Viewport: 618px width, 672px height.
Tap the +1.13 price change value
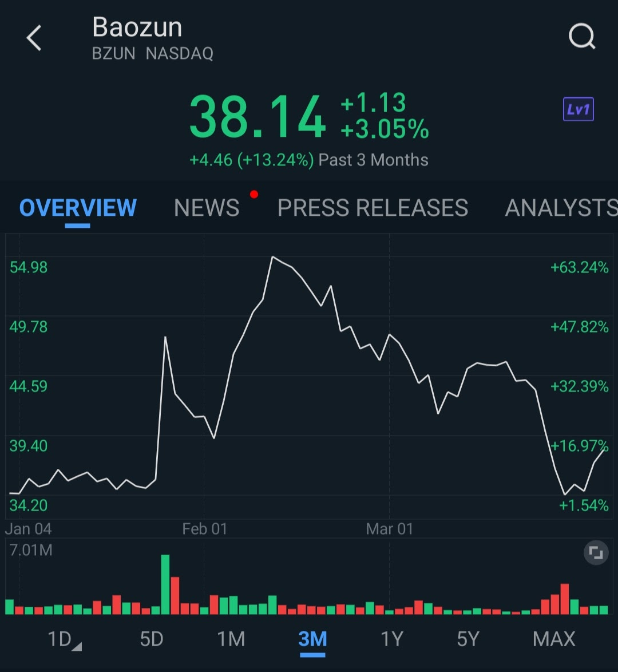coord(373,102)
